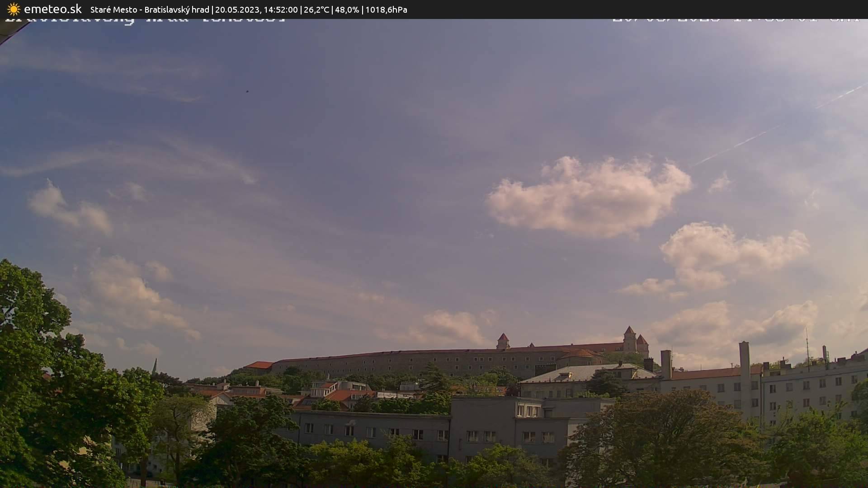
Task: Click the pressure reading 1018,6hPa
Action: coord(387,9)
